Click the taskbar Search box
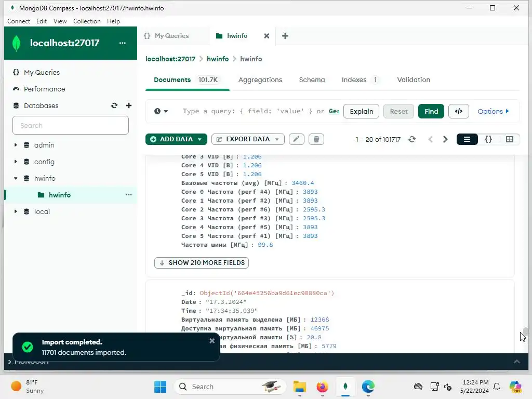The image size is (532, 399). [230, 387]
